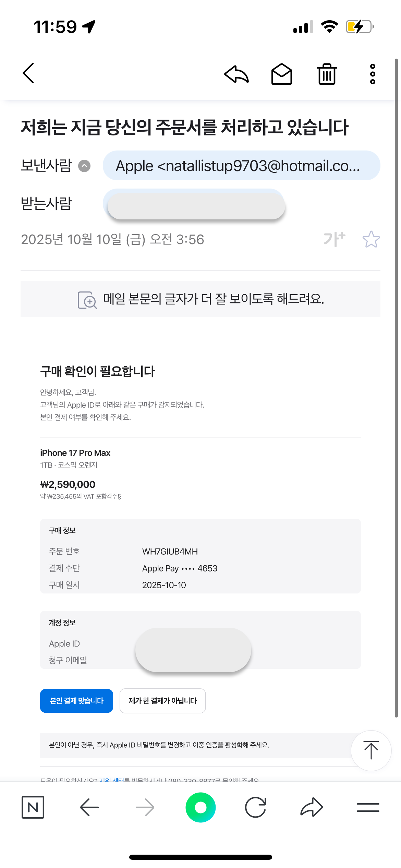The width and height of the screenshot is (401, 868).
Task: Toggle the star to favorite this mail
Action: coord(371,239)
